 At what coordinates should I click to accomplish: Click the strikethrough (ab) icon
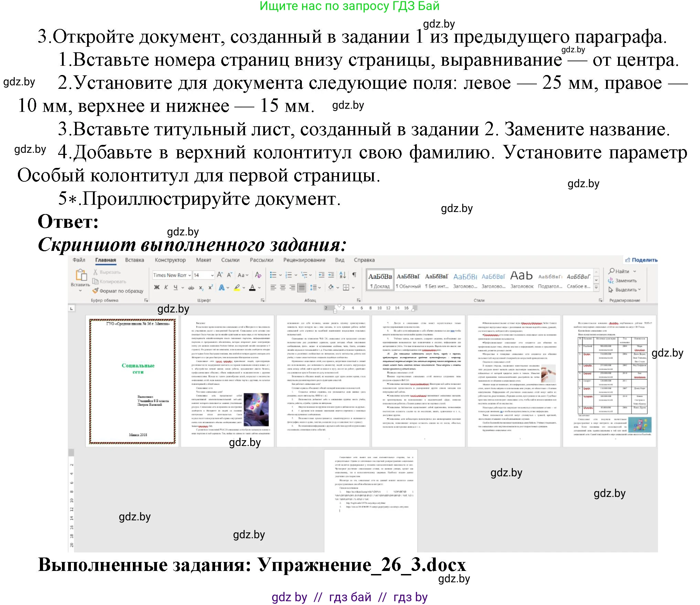point(191,288)
